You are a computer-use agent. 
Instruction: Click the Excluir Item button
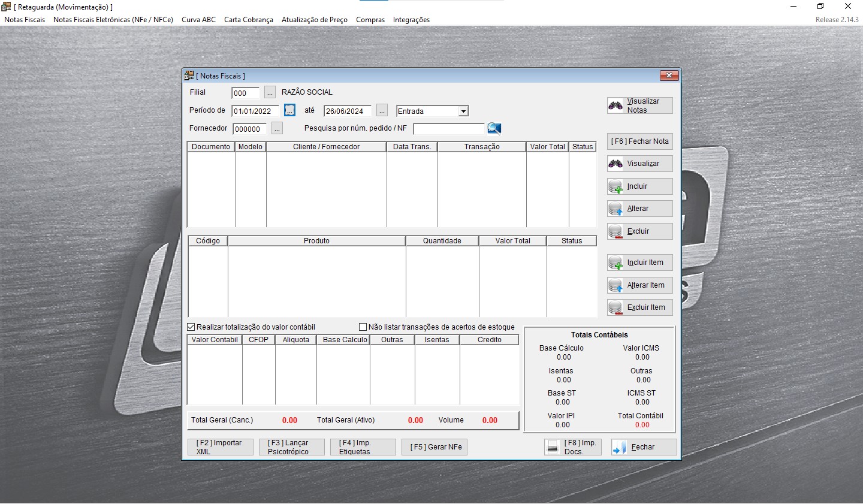click(x=639, y=307)
